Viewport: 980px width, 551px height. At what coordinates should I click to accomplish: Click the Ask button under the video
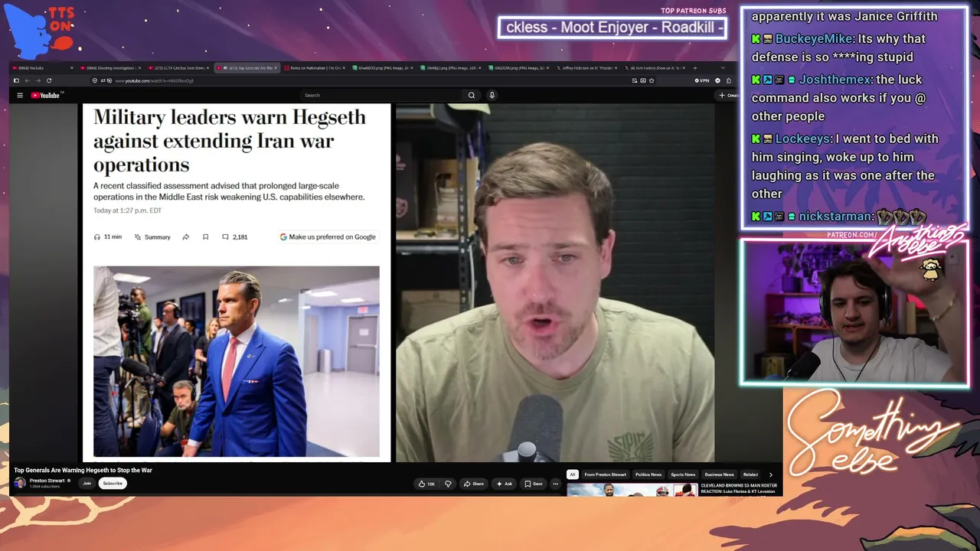pyautogui.click(x=505, y=484)
